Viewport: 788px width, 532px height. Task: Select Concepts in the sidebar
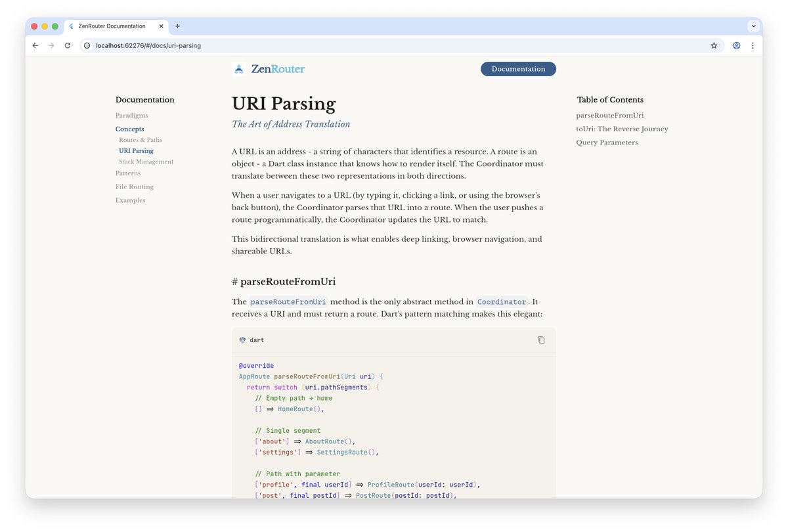click(x=129, y=129)
